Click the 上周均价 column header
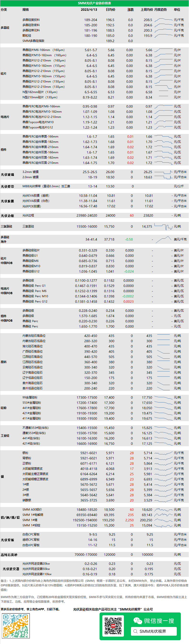The height and width of the screenshot is (644, 189). point(147,10)
